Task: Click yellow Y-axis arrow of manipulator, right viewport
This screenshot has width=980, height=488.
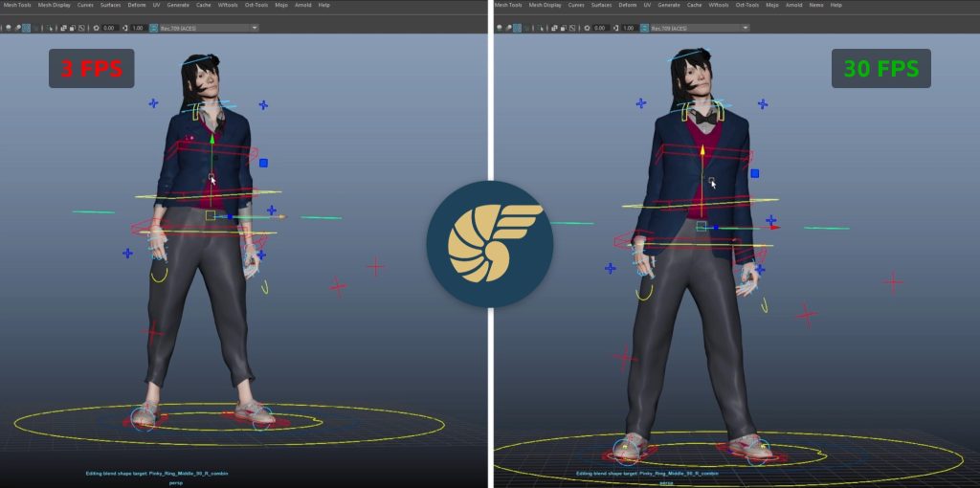Action: pyautogui.click(x=702, y=150)
